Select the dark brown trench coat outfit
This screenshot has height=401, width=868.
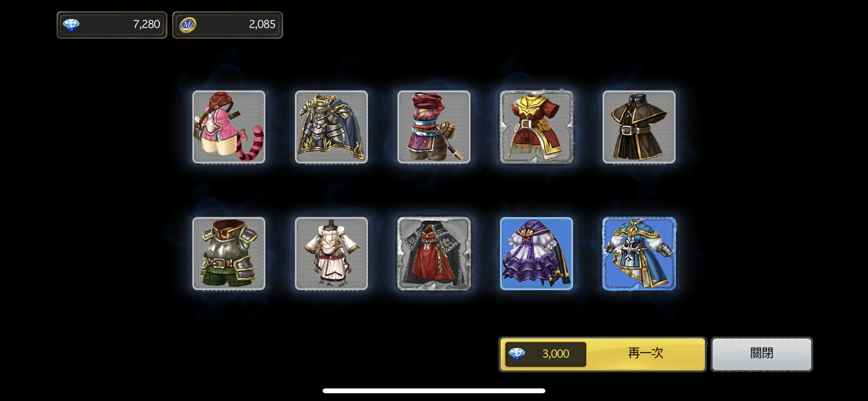639,127
